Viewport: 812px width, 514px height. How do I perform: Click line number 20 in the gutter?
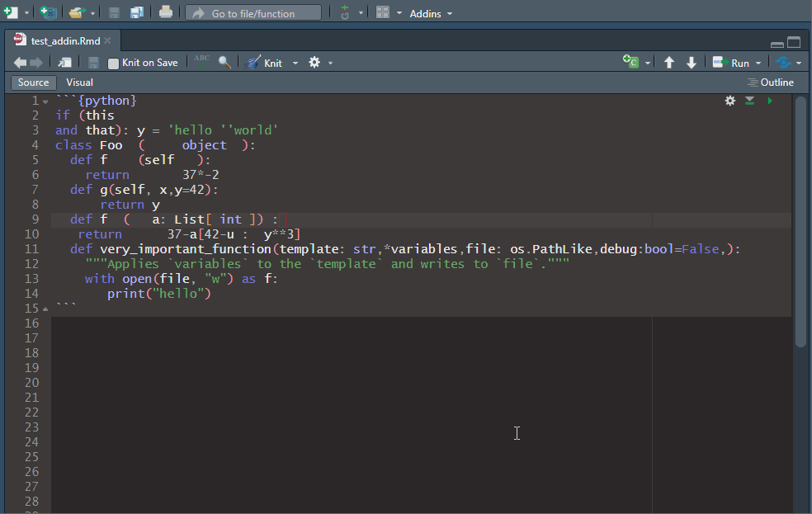click(x=31, y=383)
